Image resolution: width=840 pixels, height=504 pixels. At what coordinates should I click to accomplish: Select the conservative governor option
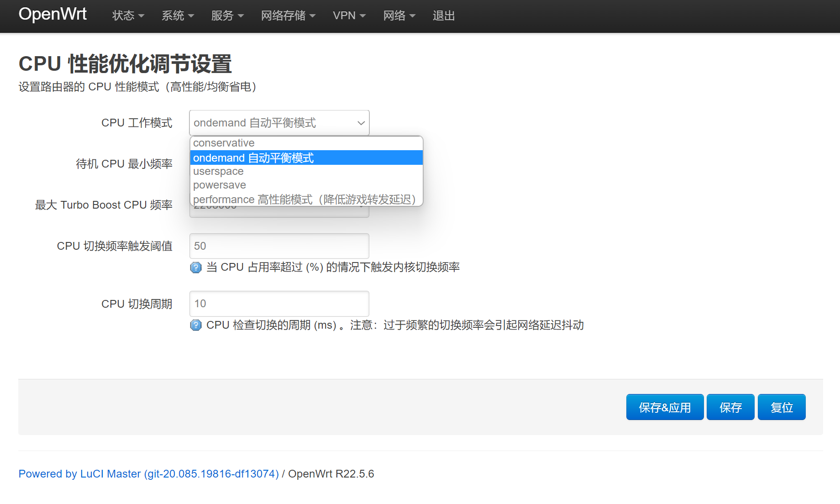click(x=224, y=143)
